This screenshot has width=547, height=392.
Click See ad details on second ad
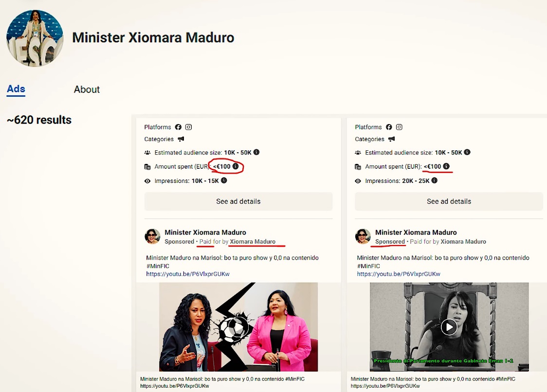[449, 201]
